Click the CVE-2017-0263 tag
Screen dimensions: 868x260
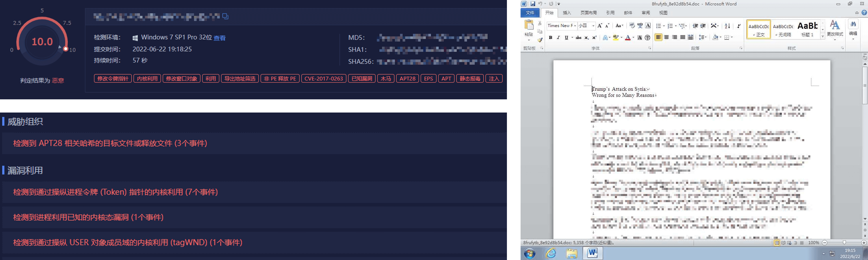(323, 78)
